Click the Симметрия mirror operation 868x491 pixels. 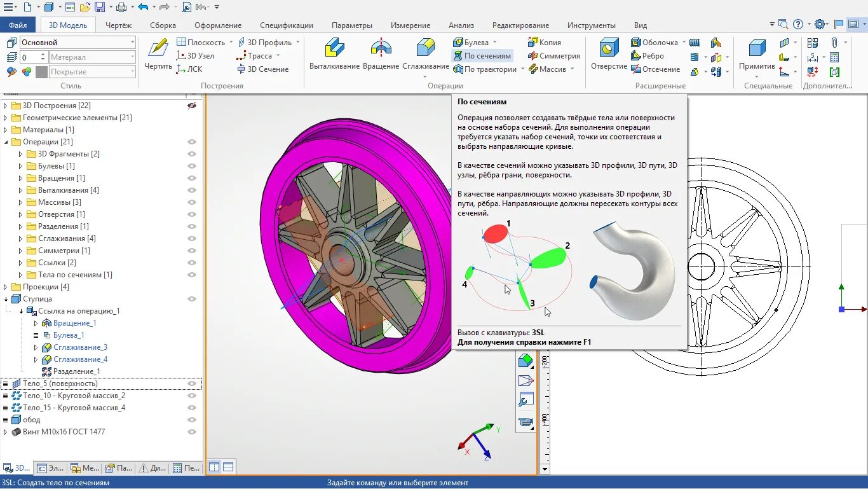(x=553, y=56)
